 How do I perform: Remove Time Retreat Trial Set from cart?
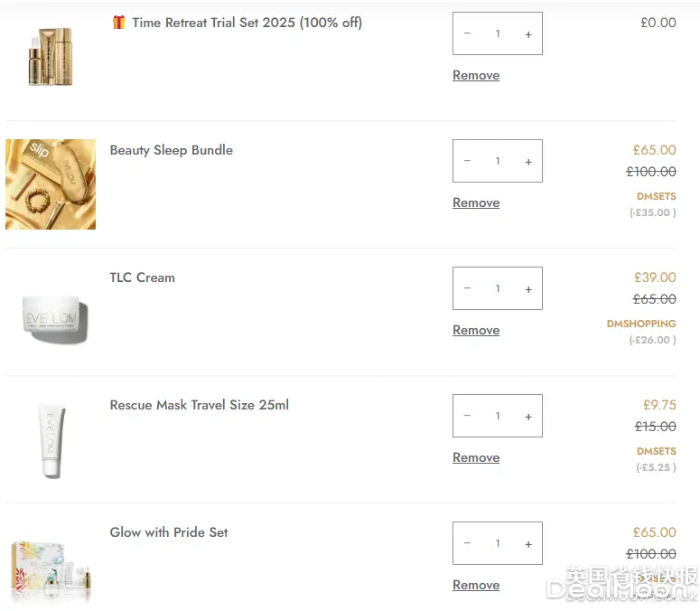(x=476, y=76)
